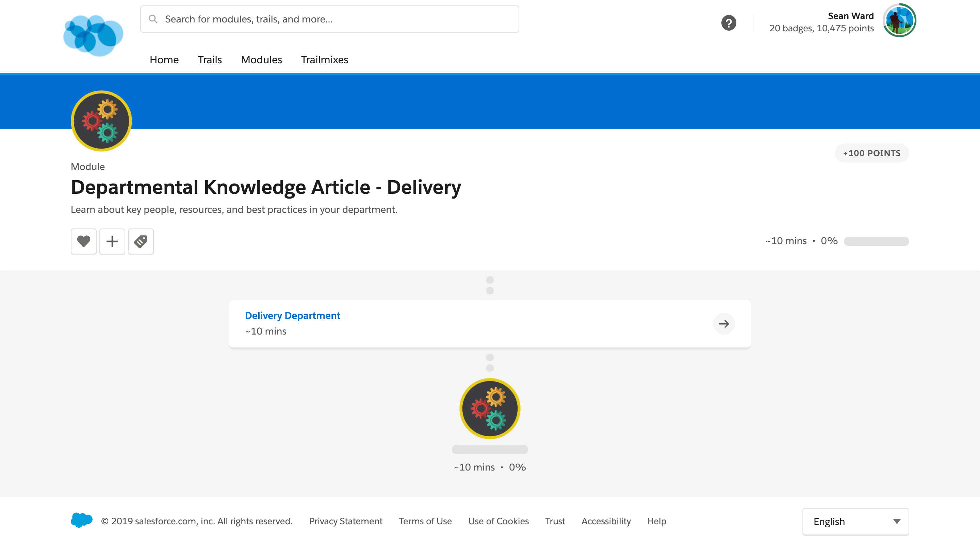The width and height of the screenshot is (980, 546).
Task: Open the help question mark icon
Action: (729, 23)
